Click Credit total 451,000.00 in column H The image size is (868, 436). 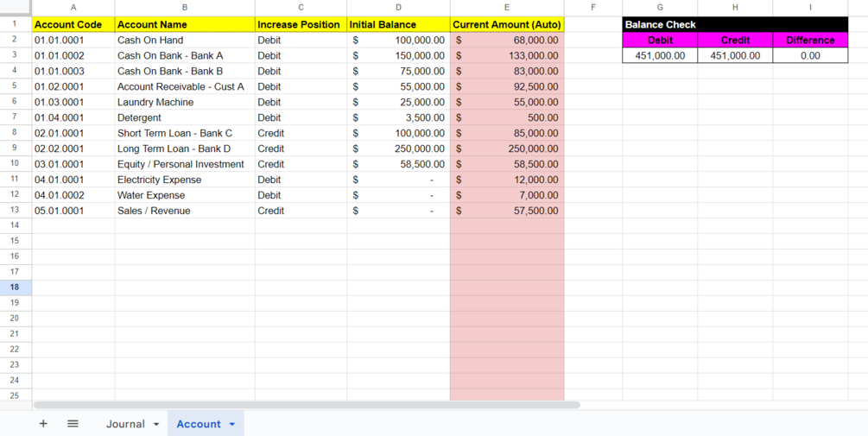(735, 56)
